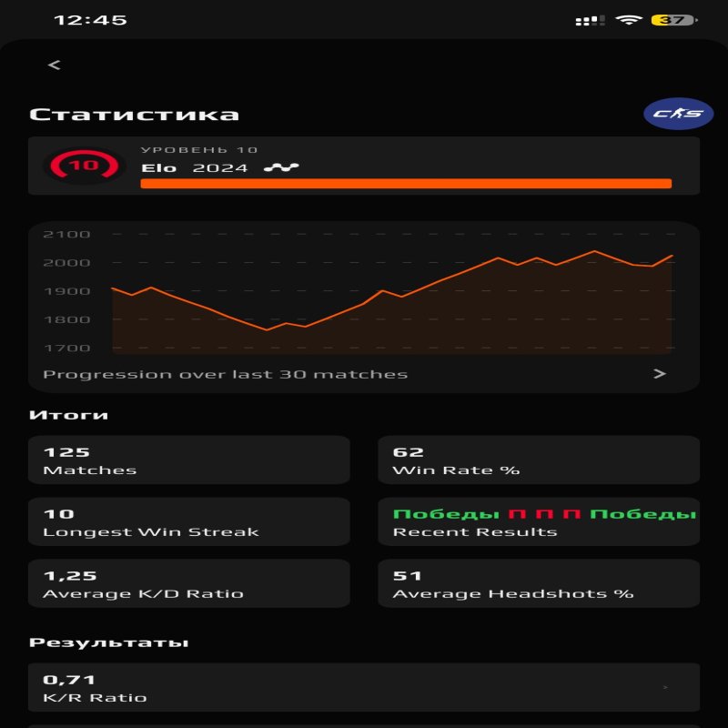Viewport: 728px width, 728px height.
Task: Open the Longest Win Streak card
Action: point(188,521)
